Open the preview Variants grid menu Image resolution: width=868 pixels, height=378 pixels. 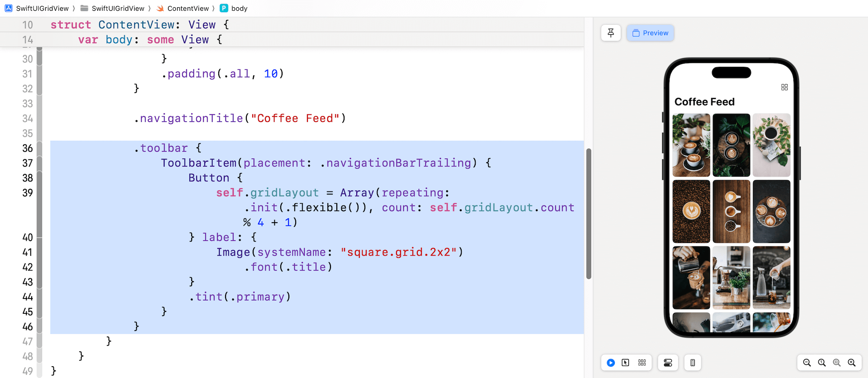click(642, 363)
